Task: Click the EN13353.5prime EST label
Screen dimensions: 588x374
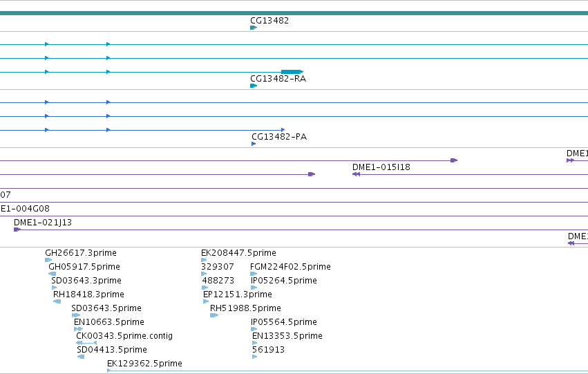Action: point(287,336)
